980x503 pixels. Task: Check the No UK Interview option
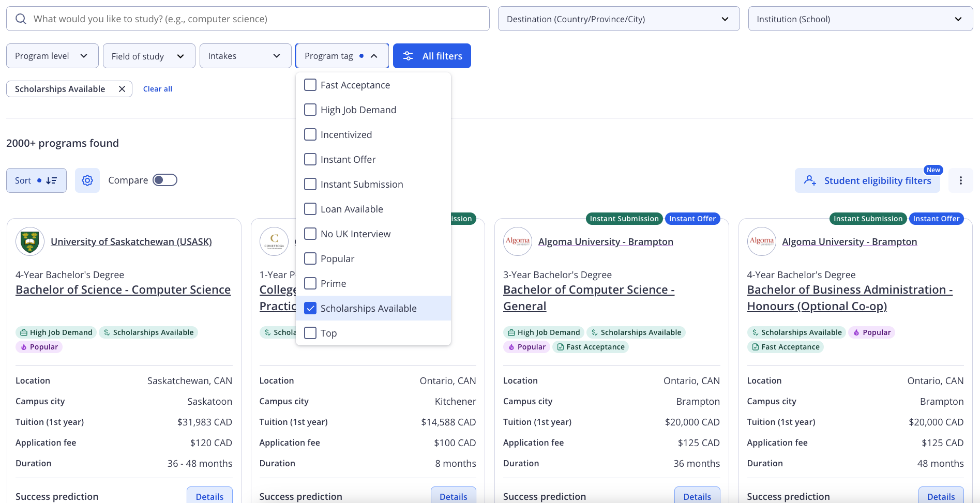(x=310, y=234)
